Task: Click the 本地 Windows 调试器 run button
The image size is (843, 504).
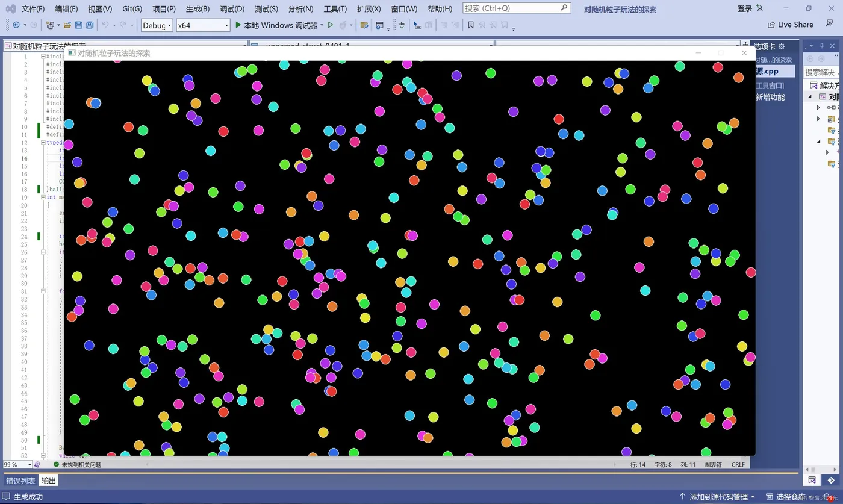Action: 276,25
